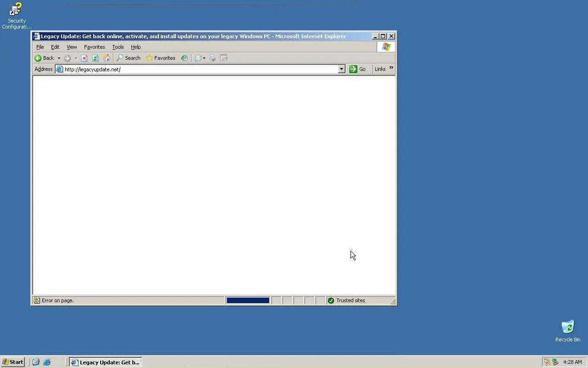The image size is (588, 368).
Task: Select the Legacy Update taskbar button
Action: point(105,362)
